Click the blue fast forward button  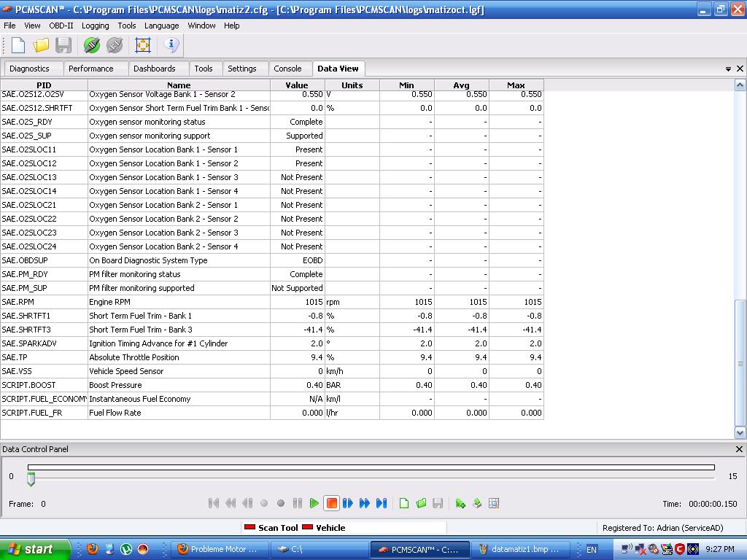point(365,503)
